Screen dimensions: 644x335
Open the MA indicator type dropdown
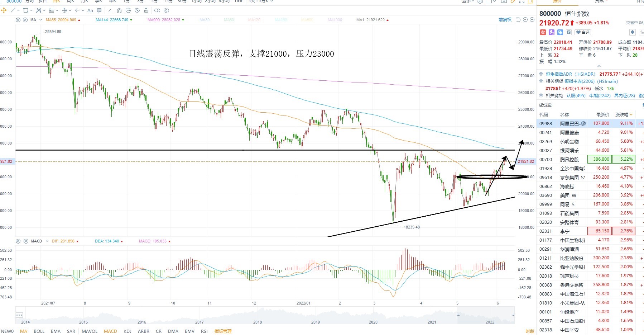click(x=40, y=20)
